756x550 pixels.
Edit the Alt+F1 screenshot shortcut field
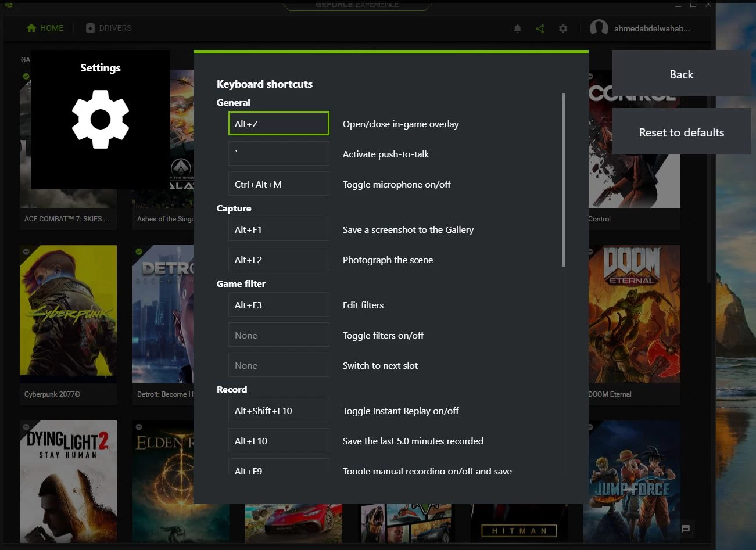click(279, 229)
